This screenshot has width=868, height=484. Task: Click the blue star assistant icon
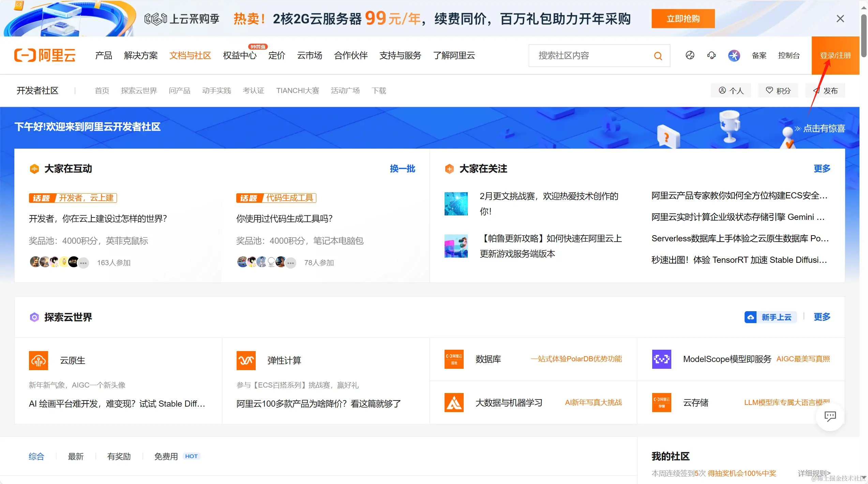[x=734, y=56]
